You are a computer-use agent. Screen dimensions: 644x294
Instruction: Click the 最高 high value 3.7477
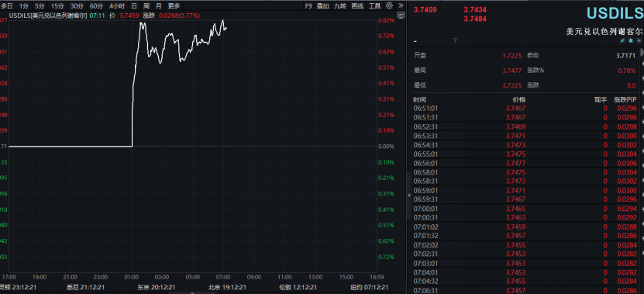511,71
